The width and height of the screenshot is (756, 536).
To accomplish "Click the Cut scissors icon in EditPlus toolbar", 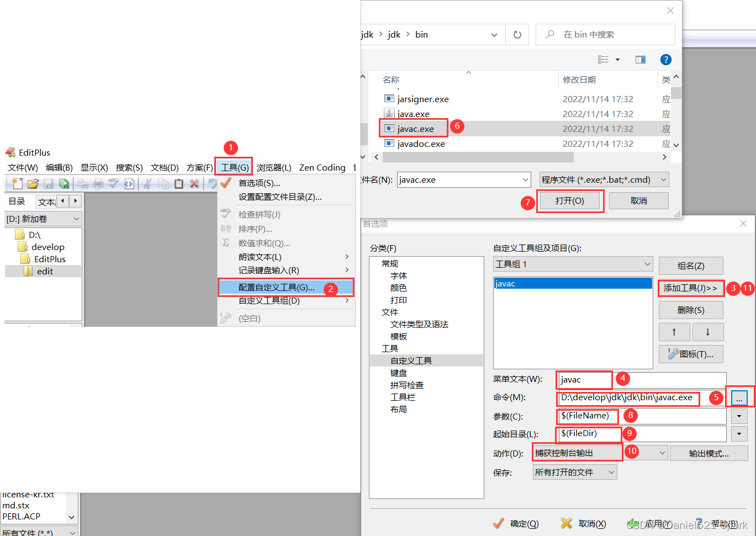I will pos(147,184).
